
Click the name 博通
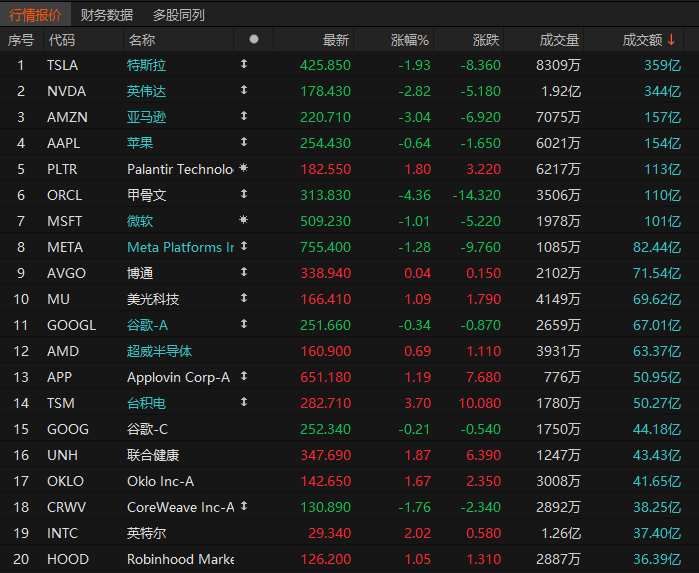pos(140,273)
